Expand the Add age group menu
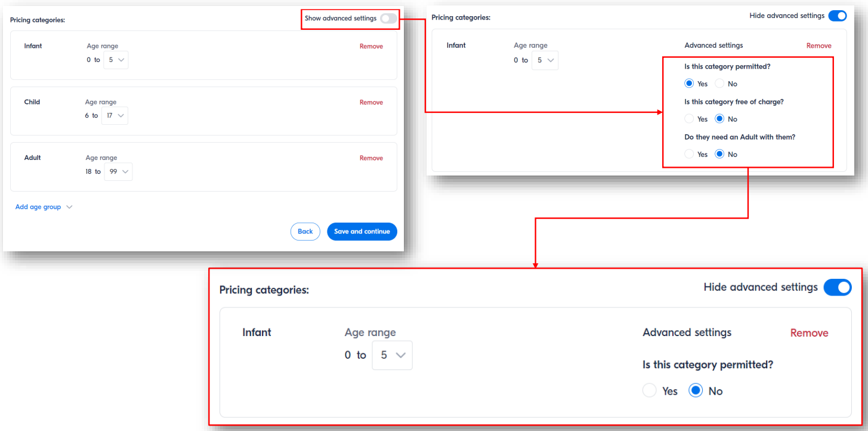 coord(44,207)
